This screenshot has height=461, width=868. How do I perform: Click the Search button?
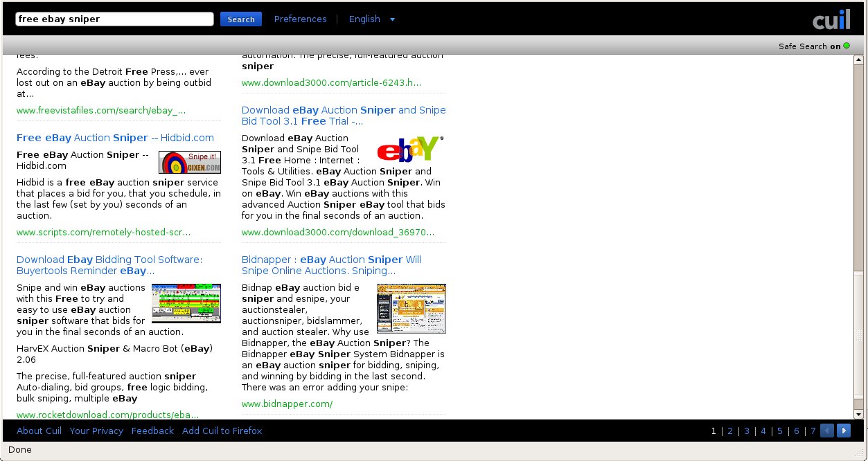coord(241,19)
